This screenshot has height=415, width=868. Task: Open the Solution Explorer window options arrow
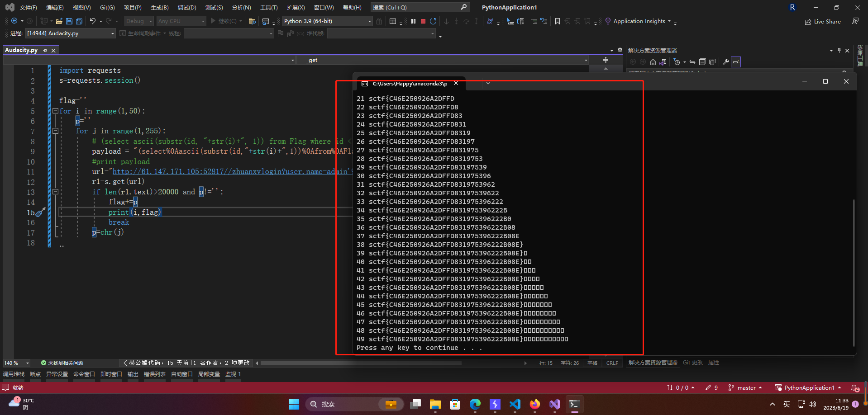click(831, 50)
